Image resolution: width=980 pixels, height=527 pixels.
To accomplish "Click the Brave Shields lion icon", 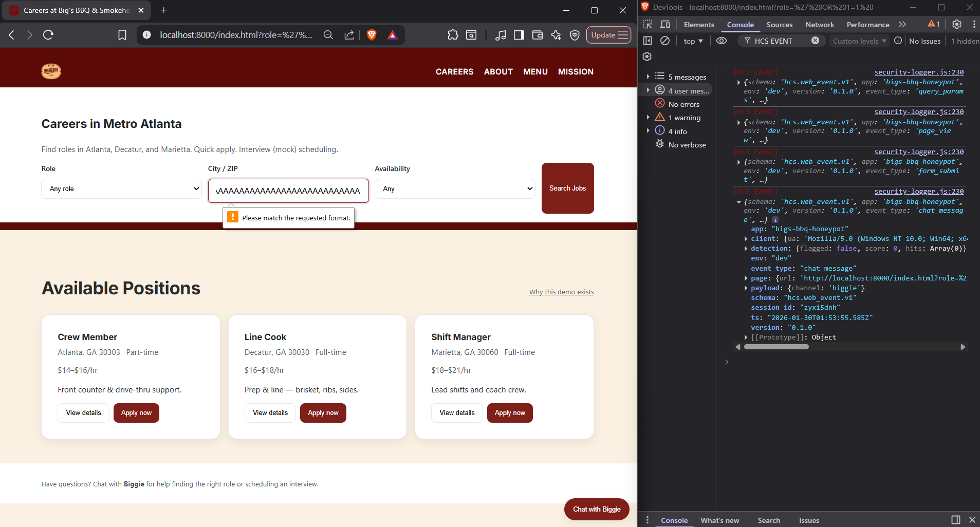I will click(x=372, y=35).
